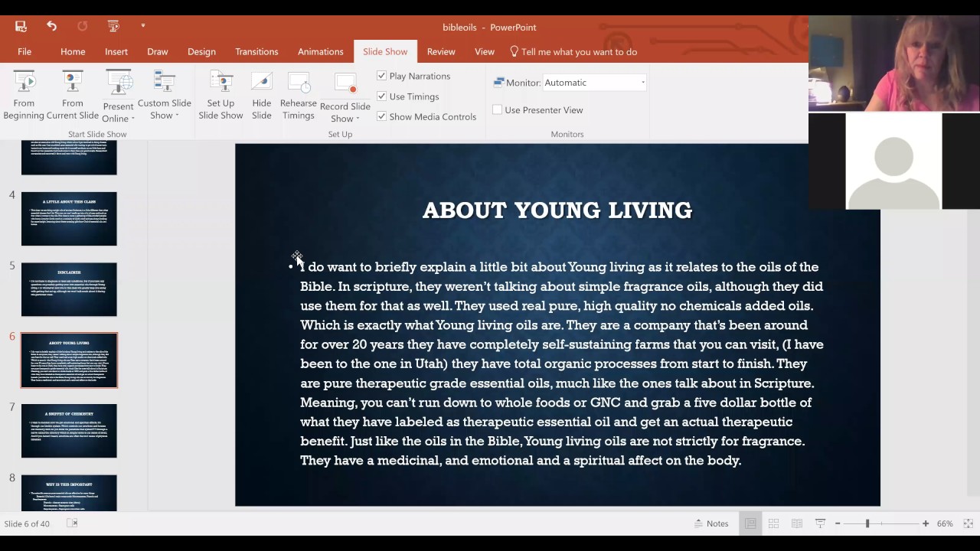Image resolution: width=980 pixels, height=551 pixels.
Task: Click the 66% zoom level button
Action: tap(945, 523)
